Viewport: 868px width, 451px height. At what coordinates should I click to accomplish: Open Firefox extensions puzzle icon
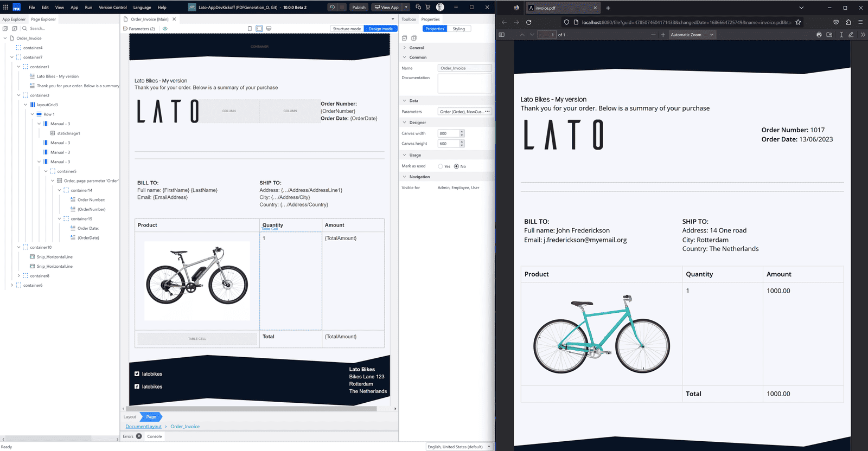point(848,22)
